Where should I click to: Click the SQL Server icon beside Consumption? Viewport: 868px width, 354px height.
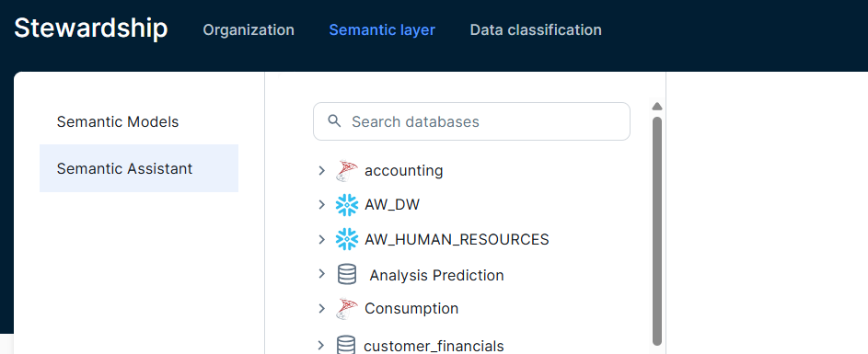[x=346, y=309]
